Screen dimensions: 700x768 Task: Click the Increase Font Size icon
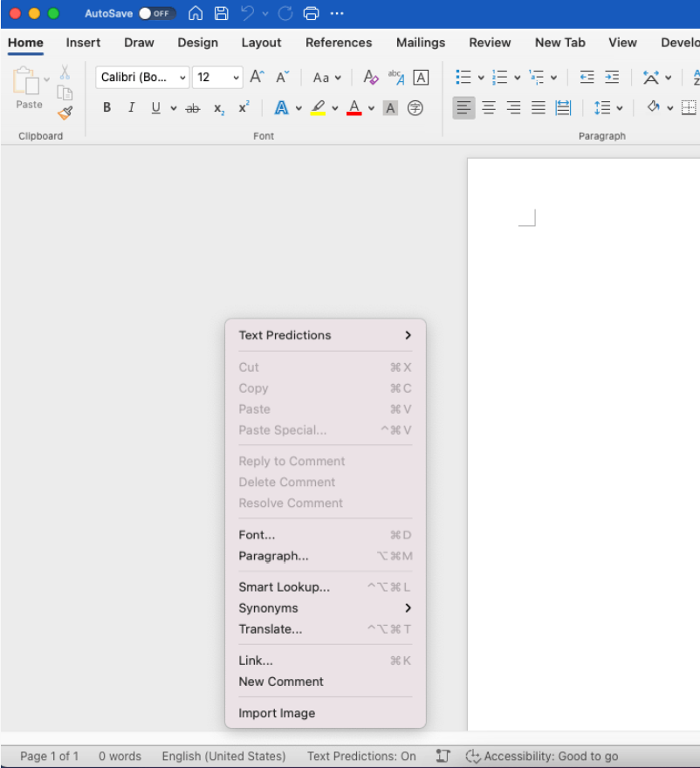coord(257,78)
